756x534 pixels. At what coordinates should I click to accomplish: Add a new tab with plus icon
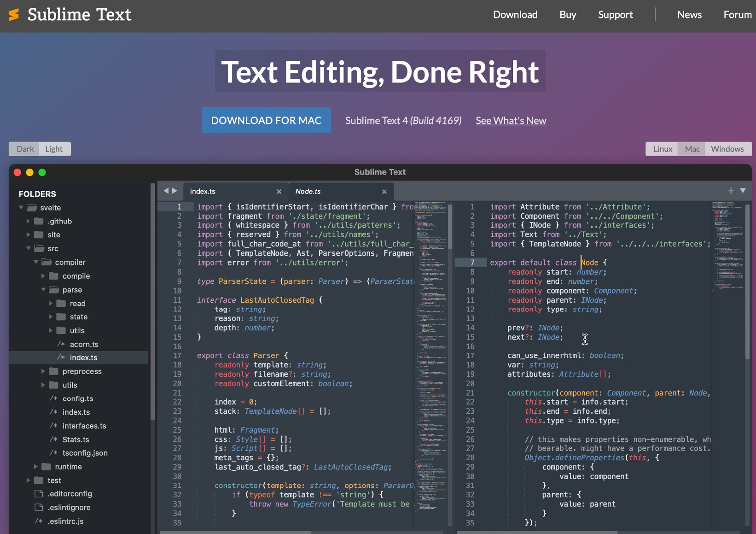(731, 190)
